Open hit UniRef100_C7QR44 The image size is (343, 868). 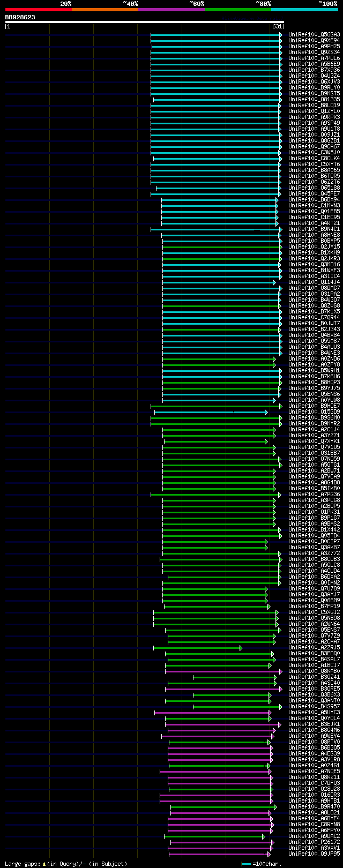pos(314,317)
